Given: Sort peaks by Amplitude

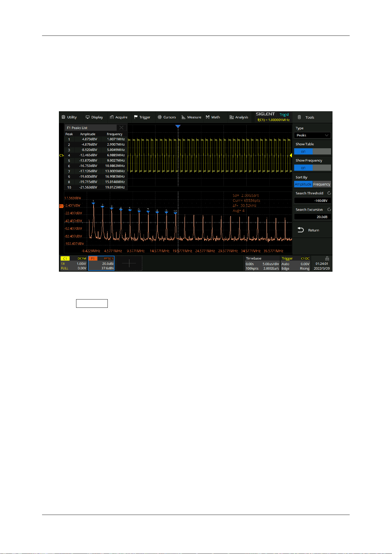Looking at the screenshot, I should (303, 184).
